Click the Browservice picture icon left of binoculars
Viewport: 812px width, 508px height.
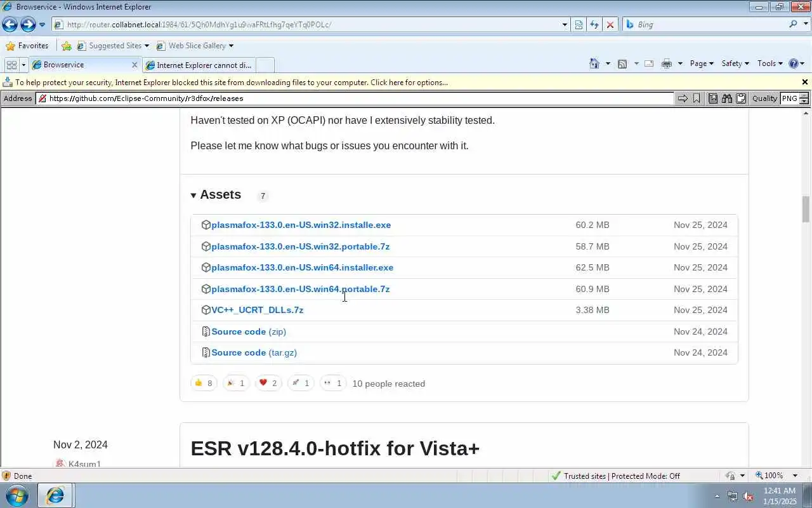713,98
